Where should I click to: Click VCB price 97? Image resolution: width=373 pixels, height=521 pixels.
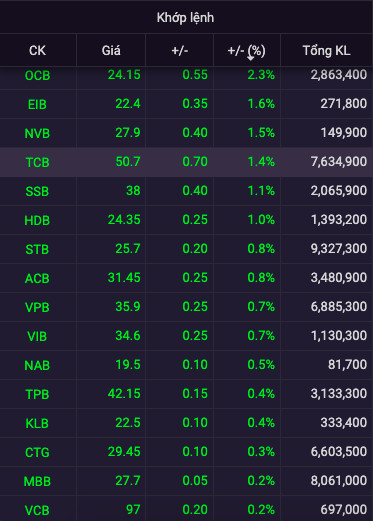pos(133,510)
